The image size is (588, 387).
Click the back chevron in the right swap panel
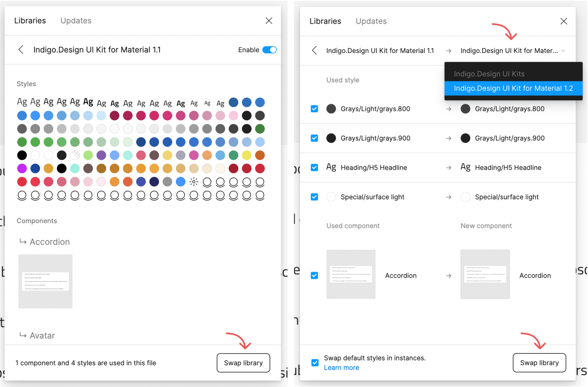tap(314, 50)
